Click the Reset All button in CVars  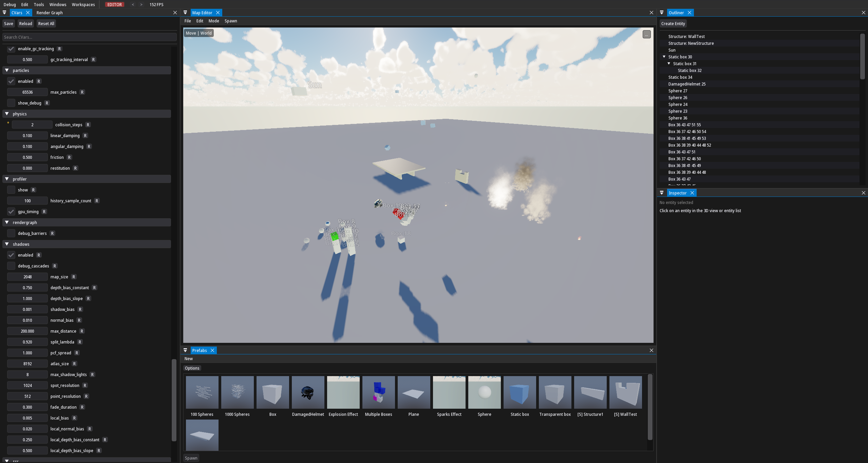46,23
